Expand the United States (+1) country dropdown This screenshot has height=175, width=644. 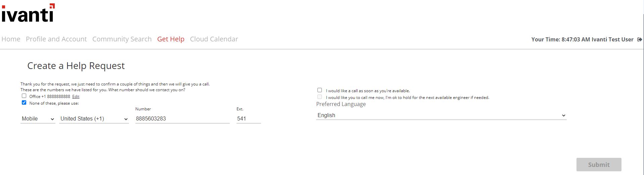94,119
